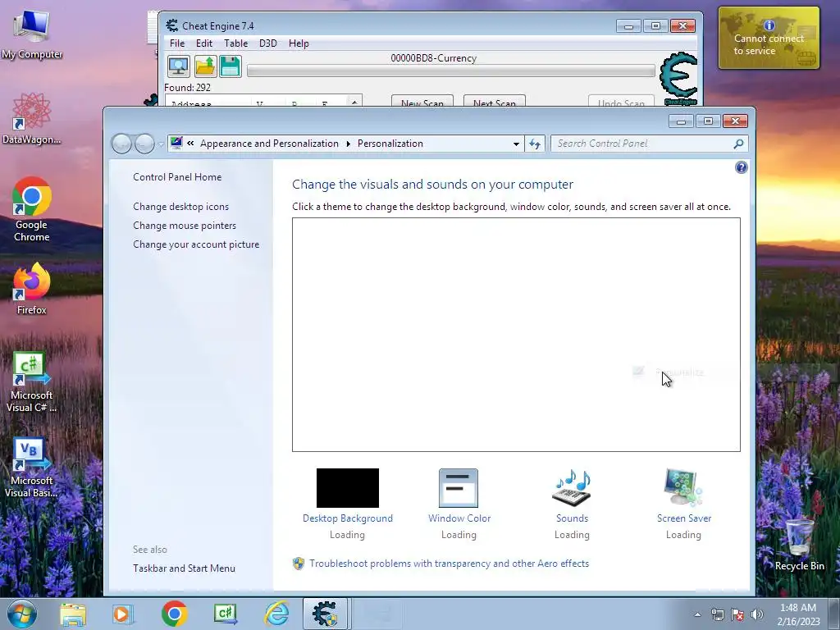This screenshot has height=630, width=840.
Task: Open Taskbar and Start Menu link
Action: pyautogui.click(x=185, y=568)
